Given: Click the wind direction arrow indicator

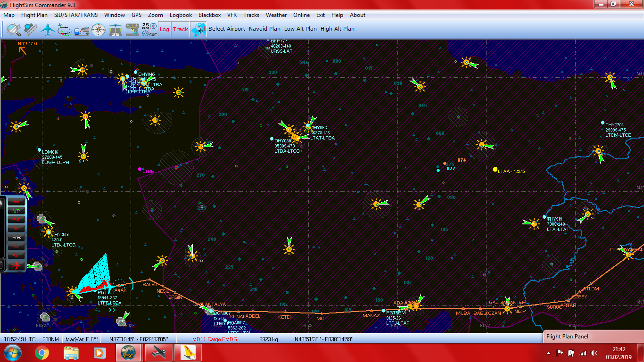Looking at the screenshot, I should (22, 50).
